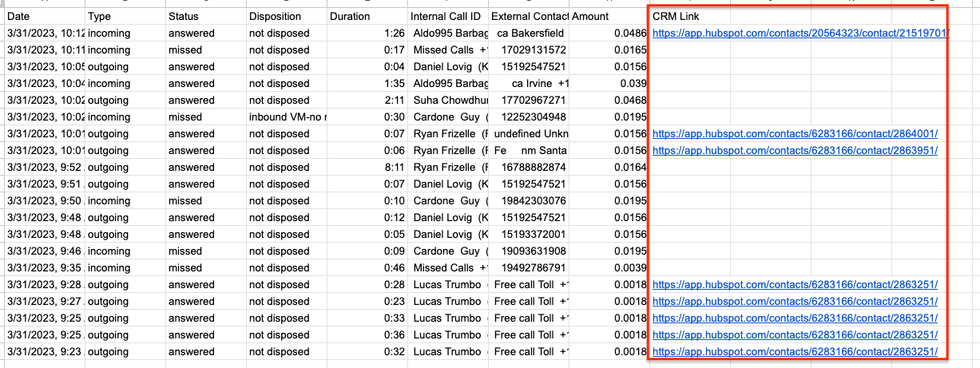Open the HubSpot link ending in 2863951
Image resolution: width=980 pixels, height=368 pixels.
click(795, 151)
